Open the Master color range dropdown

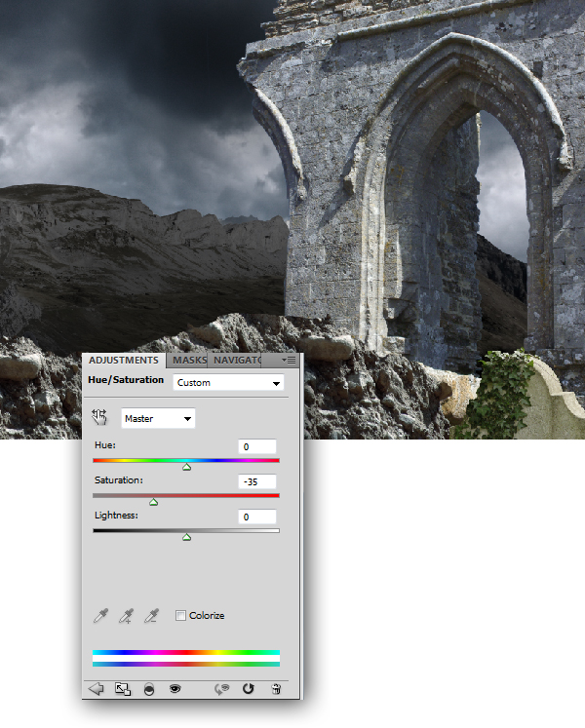click(158, 418)
